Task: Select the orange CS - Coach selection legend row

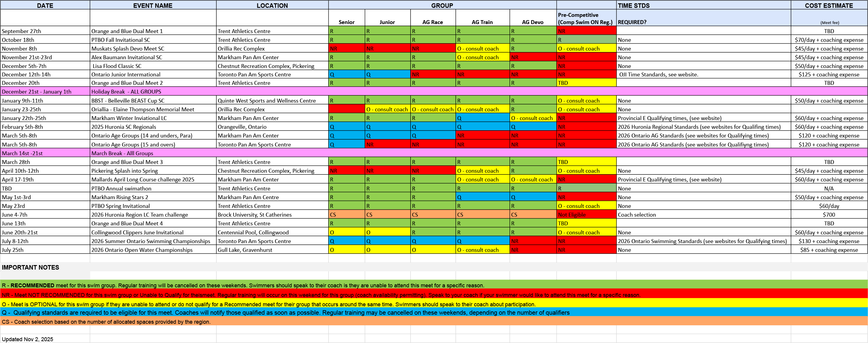Action: pos(106,322)
